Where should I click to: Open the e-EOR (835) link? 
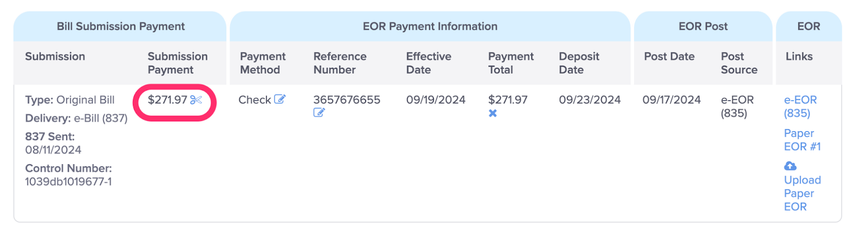(x=800, y=106)
